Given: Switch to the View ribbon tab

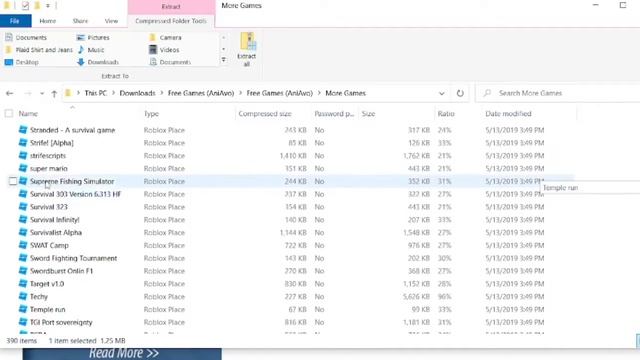Looking at the screenshot, I should click(111, 21).
